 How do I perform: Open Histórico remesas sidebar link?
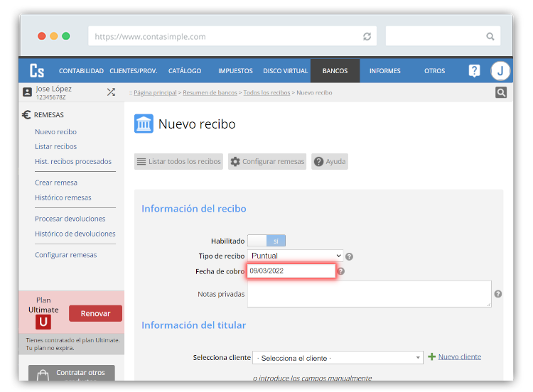(63, 197)
